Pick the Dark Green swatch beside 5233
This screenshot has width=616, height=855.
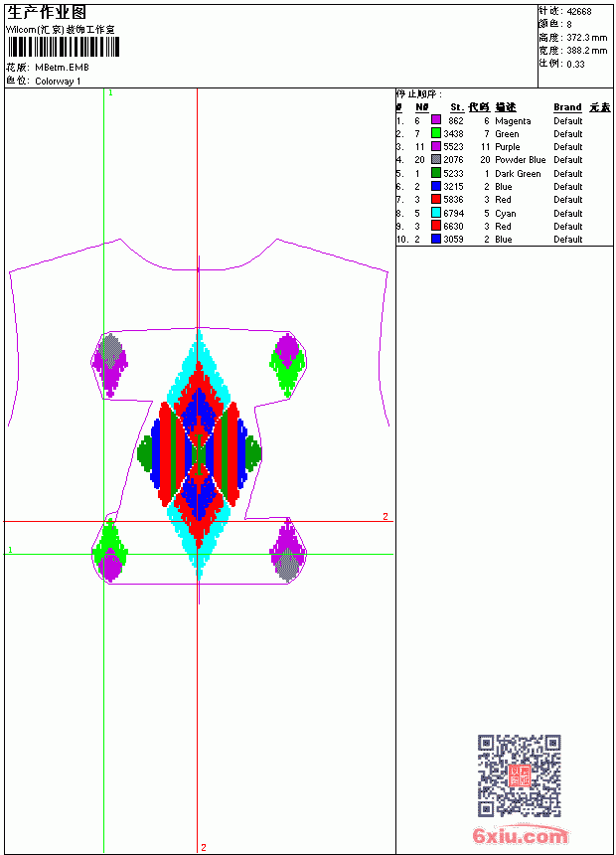[x=436, y=173]
